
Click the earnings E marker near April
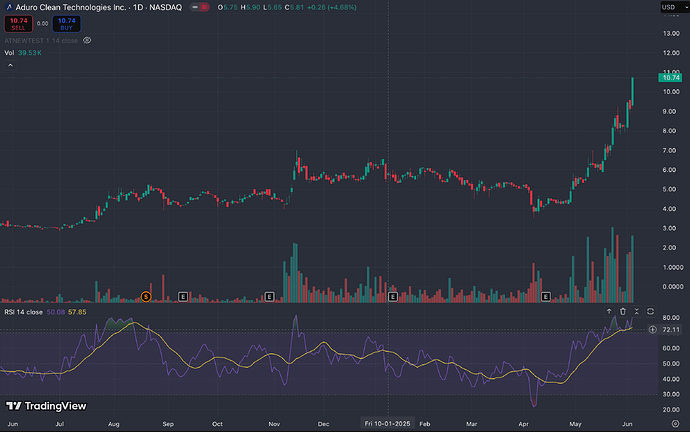click(547, 297)
